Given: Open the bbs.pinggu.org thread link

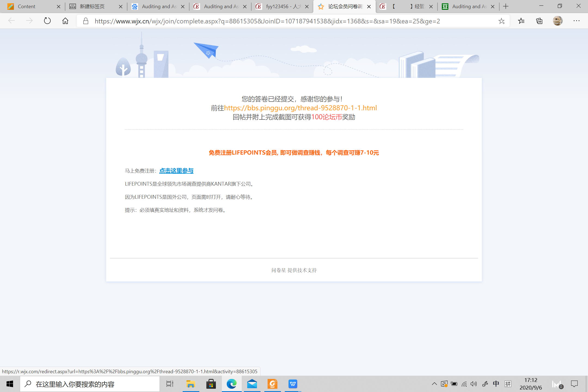Looking at the screenshot, I should coord(300,108).
